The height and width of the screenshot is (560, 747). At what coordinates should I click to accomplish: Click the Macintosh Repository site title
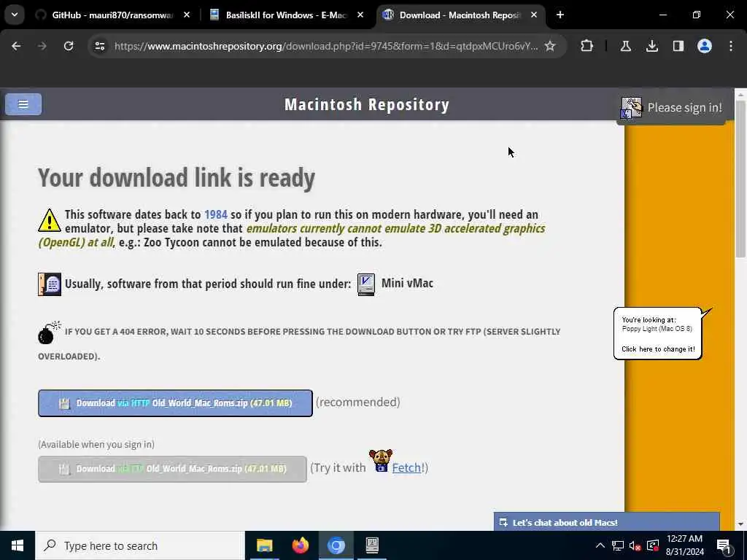[367, 105]
